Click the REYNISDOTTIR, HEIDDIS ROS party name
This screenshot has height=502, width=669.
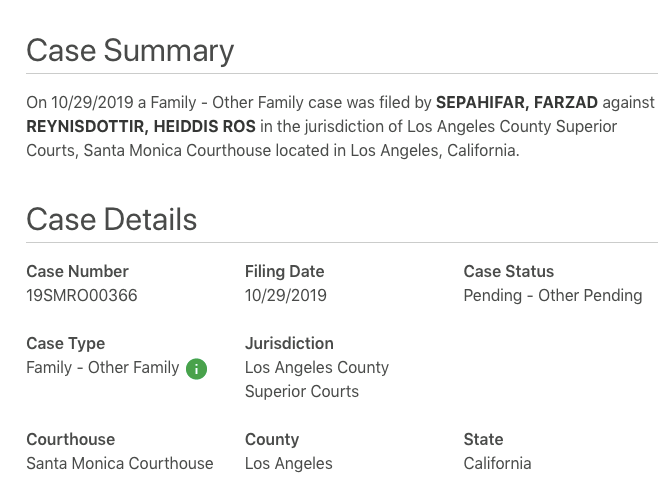pyautogui.click(x=141, y=126)
